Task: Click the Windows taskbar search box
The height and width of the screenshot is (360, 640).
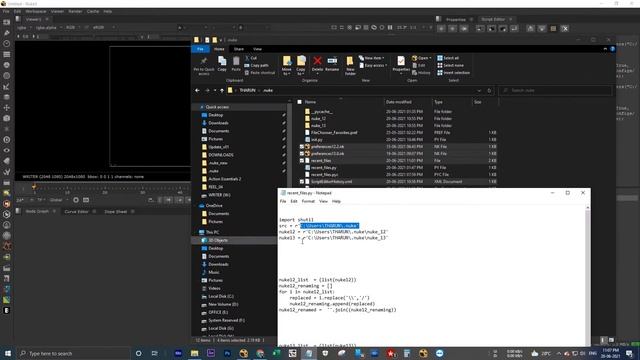Action: click(x=74, y=353)
